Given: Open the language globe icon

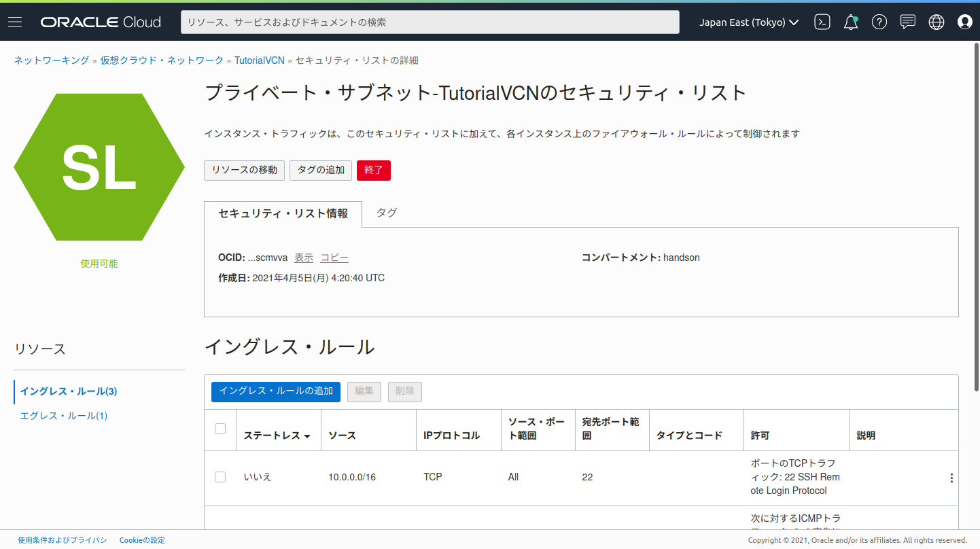Looking at the screenshot, I should coord(937,22).
